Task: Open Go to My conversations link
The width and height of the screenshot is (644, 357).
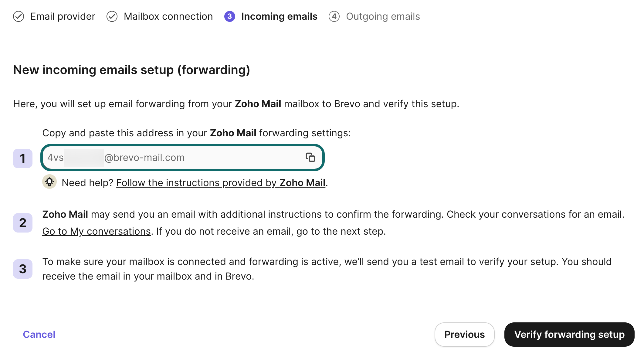Action: 96,231
